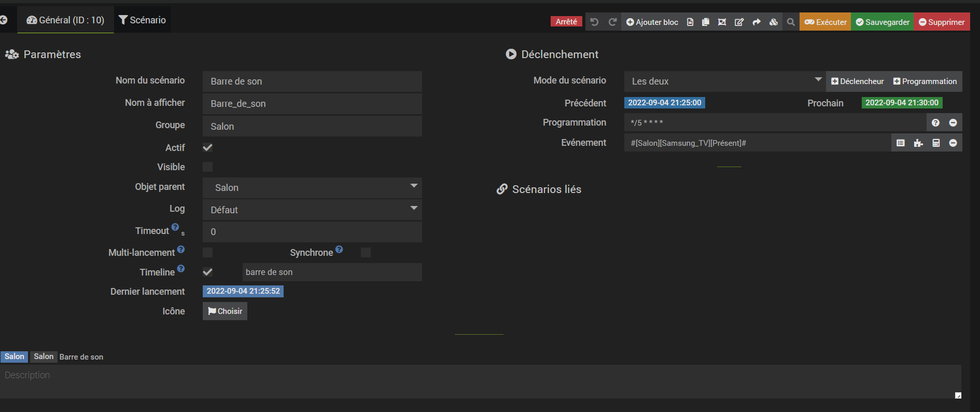This screenshot has height=412, width=980.
Task: Click the template cubes icon
Action: [774, 22]
